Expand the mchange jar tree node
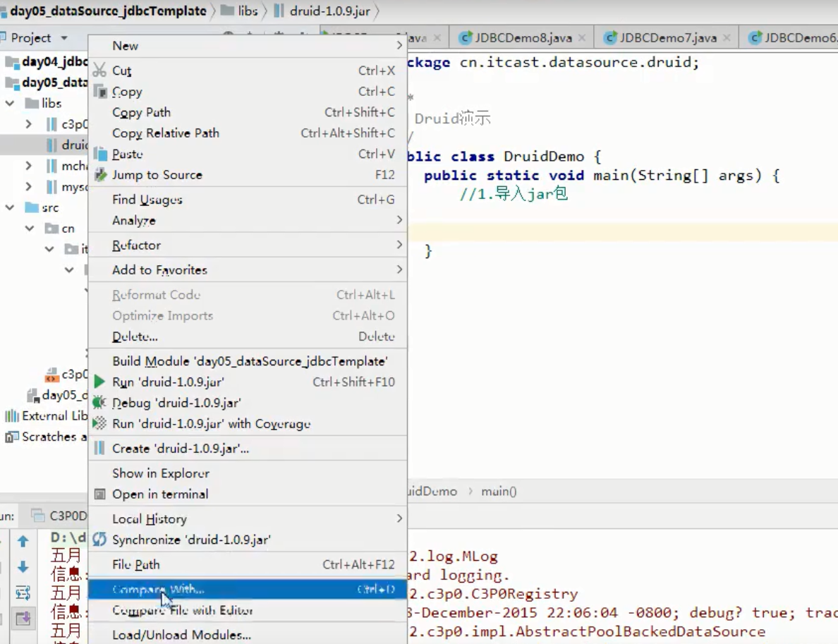Viewport: 838px width, 644px height. (x=29, y=166)
